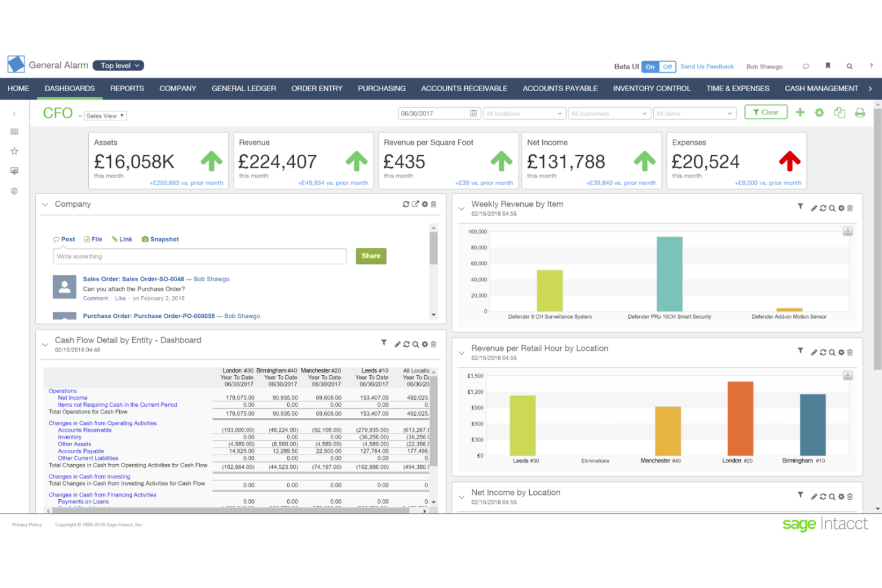The width and height of the screenshot is (882, 588).
Task: Turn the Beta UI toggle Off
Action: [667, 67]
